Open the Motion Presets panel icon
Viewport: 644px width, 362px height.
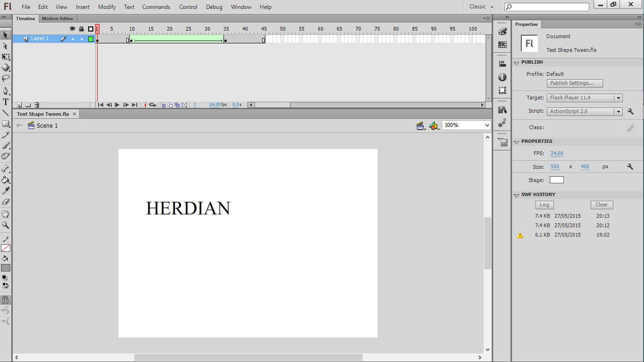502,123
